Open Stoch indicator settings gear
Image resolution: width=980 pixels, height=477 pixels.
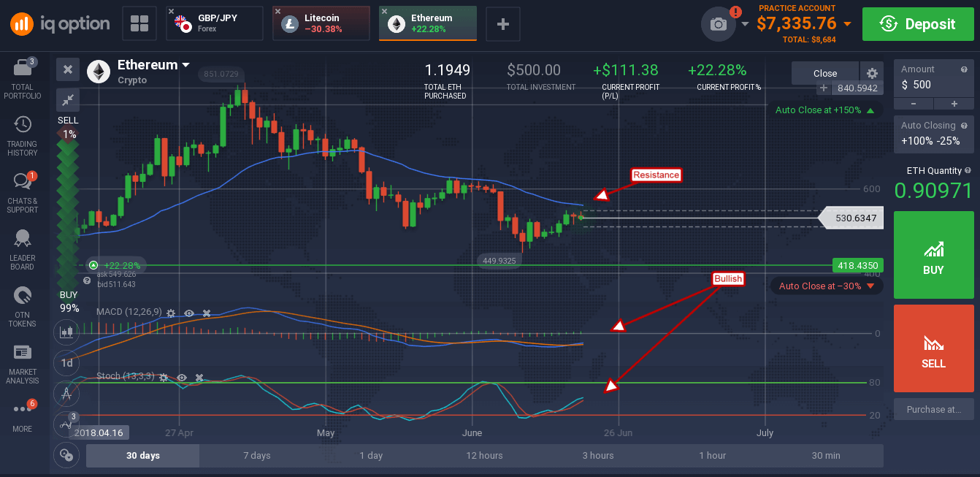(164, 377)
